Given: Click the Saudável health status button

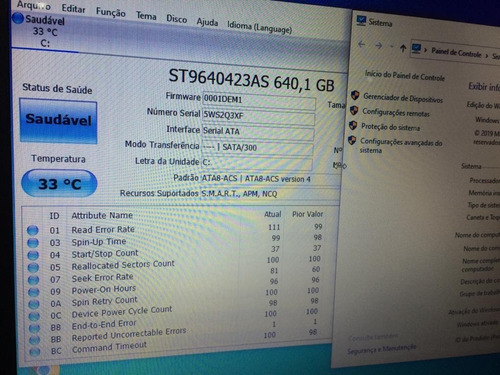Looking at the screenshot, I should tap(58, 121).
